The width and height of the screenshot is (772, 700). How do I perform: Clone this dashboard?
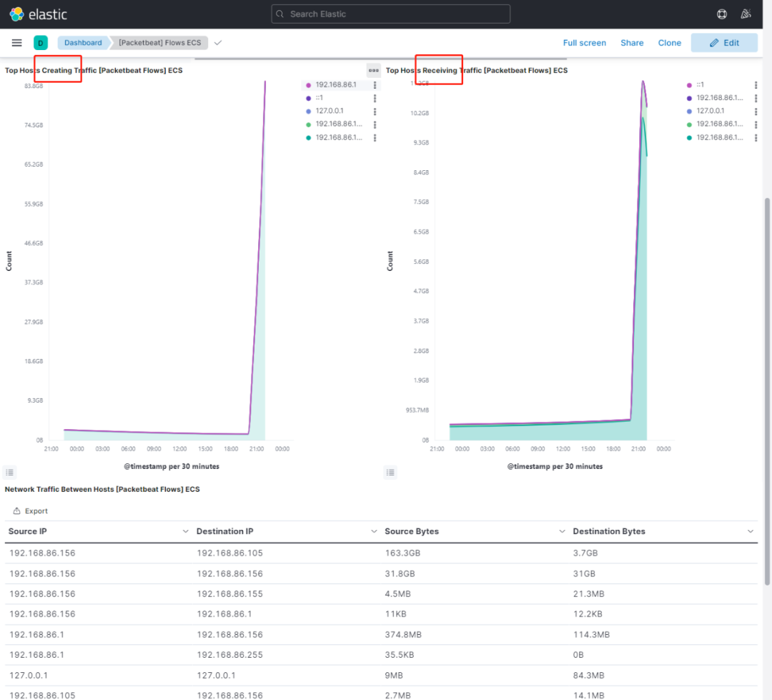(670, 43)
